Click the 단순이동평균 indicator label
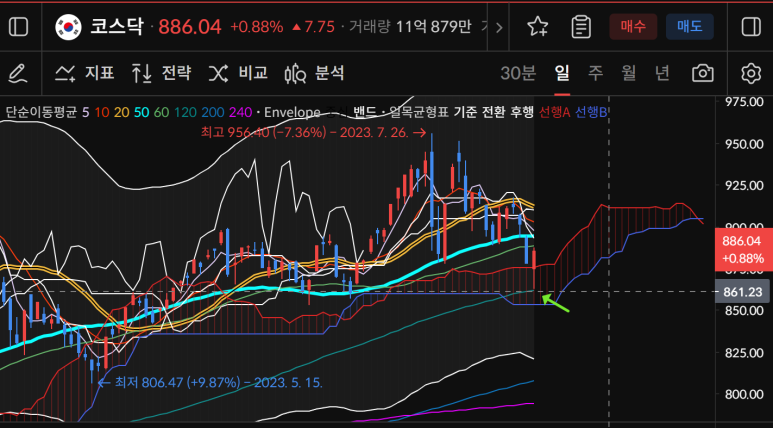 (x=42, y=112)
